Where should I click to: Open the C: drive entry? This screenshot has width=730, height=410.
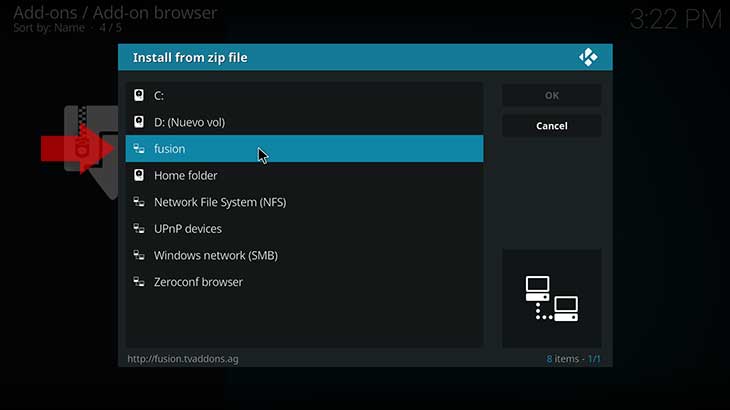pyautogui.click(x=304, y=95)
